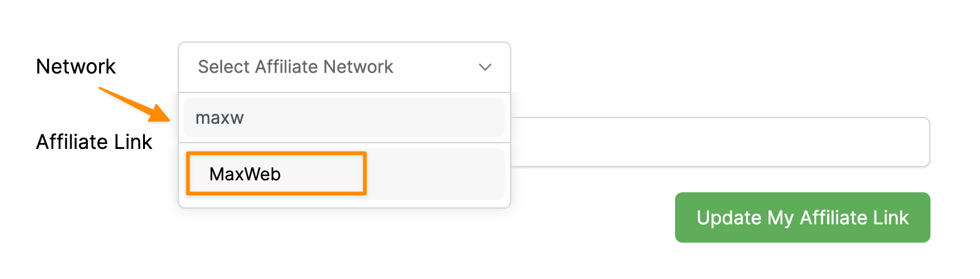Place cursor after "maxw" text in search

point(246,118)
